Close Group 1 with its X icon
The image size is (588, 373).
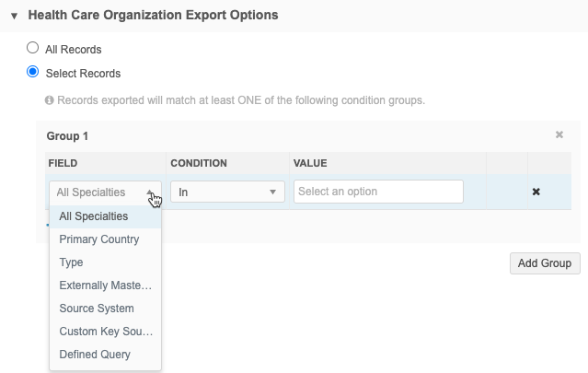559,135
